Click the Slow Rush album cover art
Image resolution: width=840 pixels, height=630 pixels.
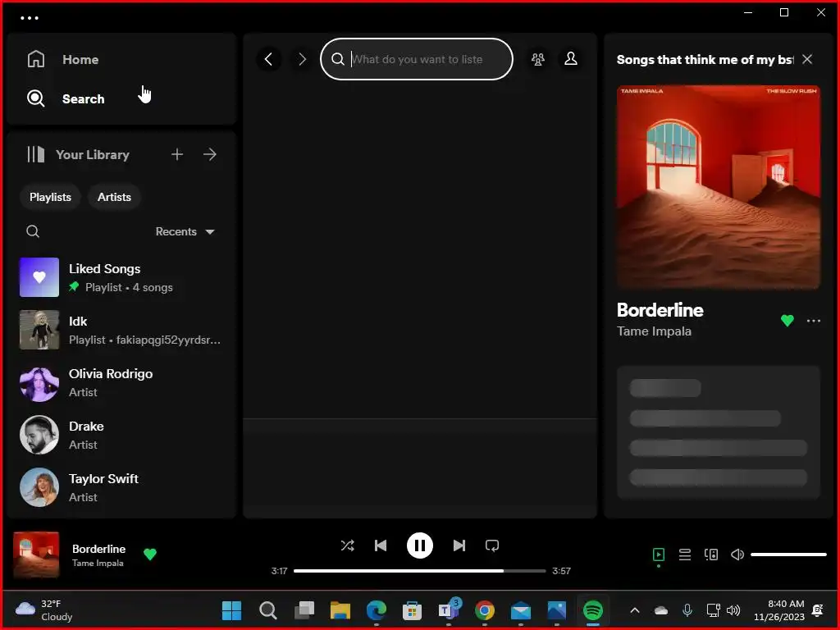tap(719, 187)
